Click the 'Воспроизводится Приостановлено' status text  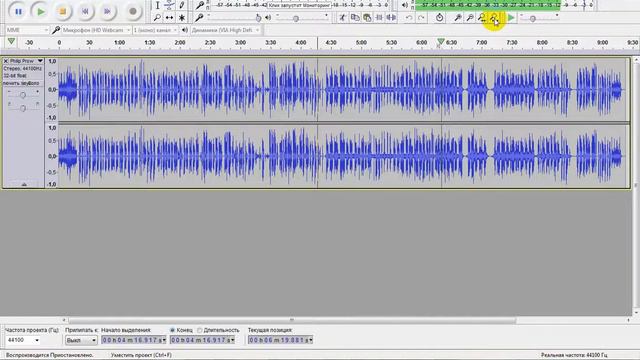click(x=49, y=355)
